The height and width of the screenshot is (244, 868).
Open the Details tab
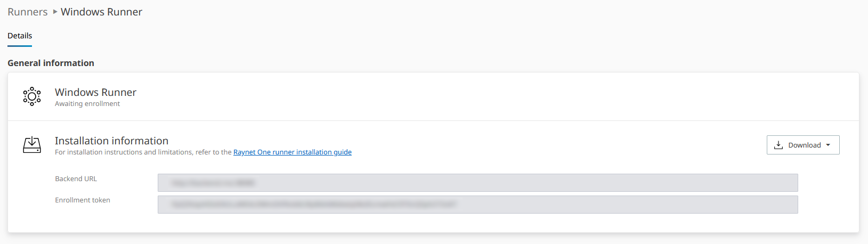(x=20, y=36)
